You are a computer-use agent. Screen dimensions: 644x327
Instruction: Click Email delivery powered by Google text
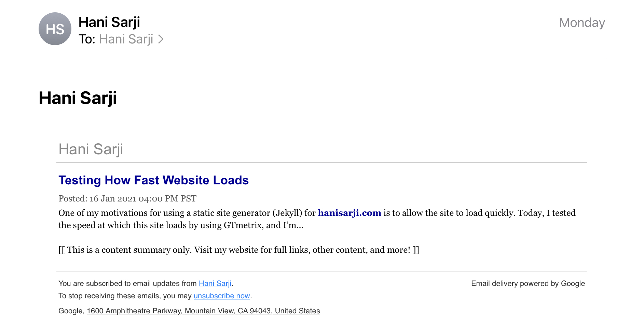tap(528, 284)
